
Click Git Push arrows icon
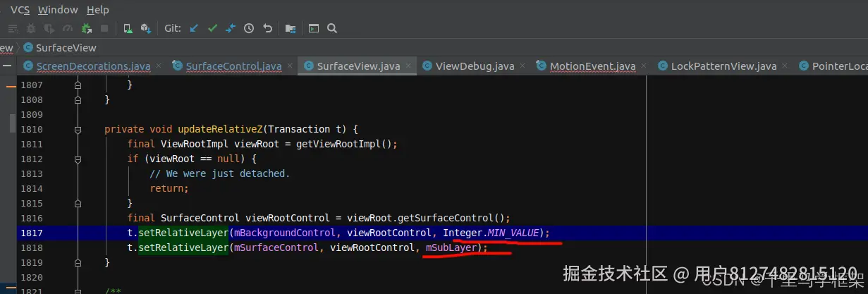click(x=231, y=29)
